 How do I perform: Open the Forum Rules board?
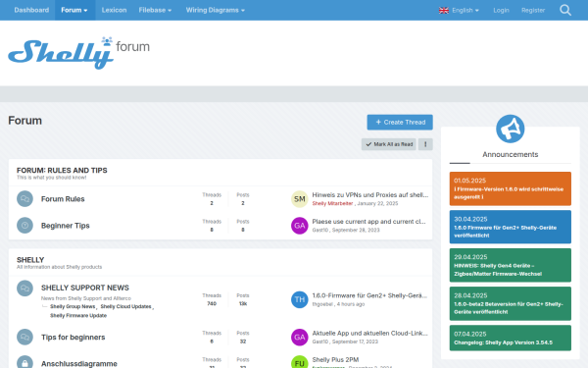point(63,199)
